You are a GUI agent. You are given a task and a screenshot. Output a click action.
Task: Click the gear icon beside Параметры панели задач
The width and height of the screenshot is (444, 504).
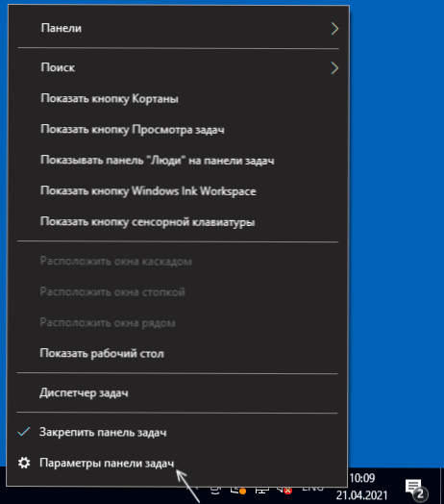coord(24,463)
